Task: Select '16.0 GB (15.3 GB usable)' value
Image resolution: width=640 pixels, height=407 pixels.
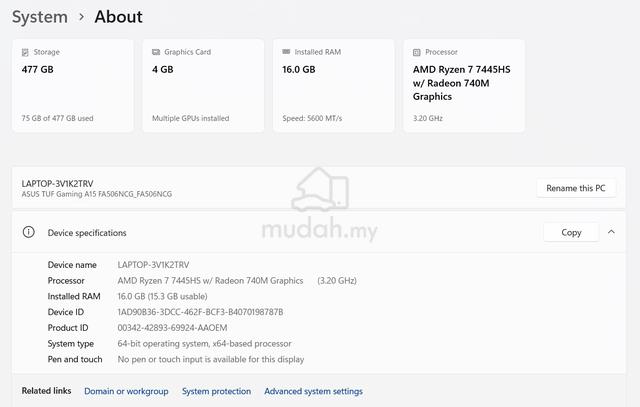Action: tap(162, 296)
